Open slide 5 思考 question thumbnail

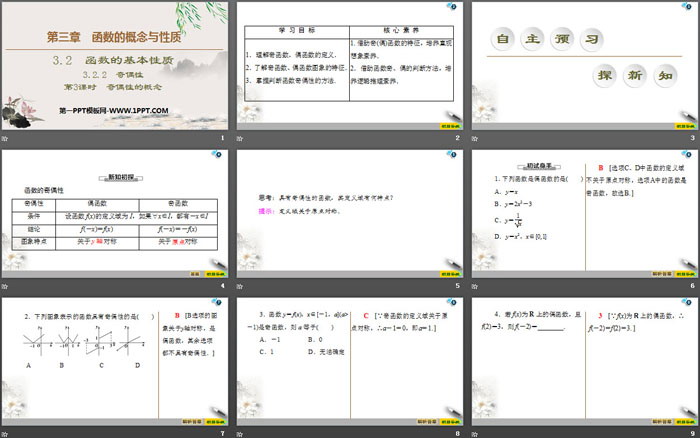(x=349, y=214)
